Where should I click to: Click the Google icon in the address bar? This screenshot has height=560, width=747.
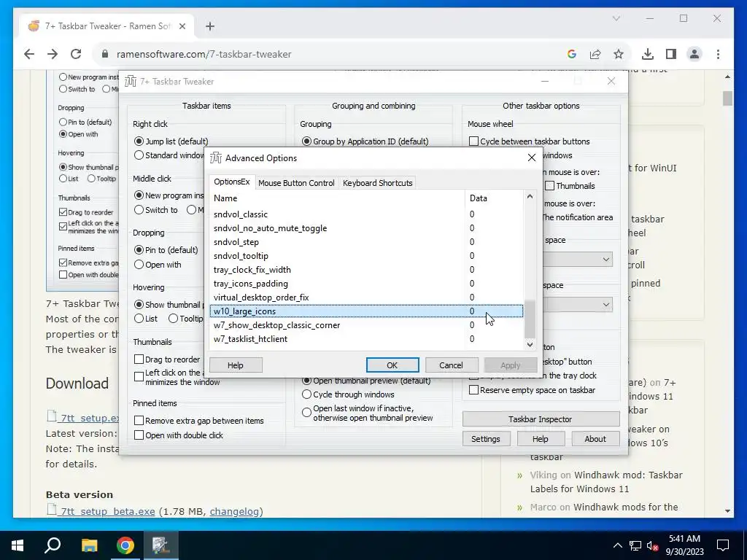(572, 54)
